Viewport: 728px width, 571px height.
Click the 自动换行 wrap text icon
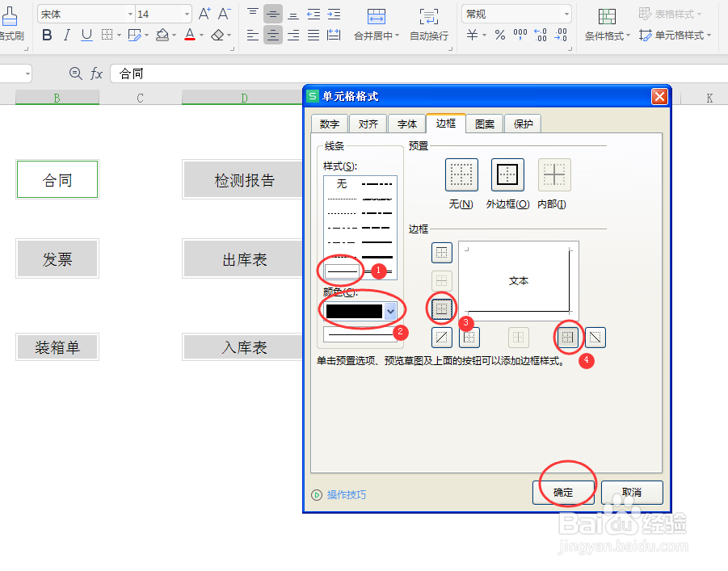pos(429,16)
